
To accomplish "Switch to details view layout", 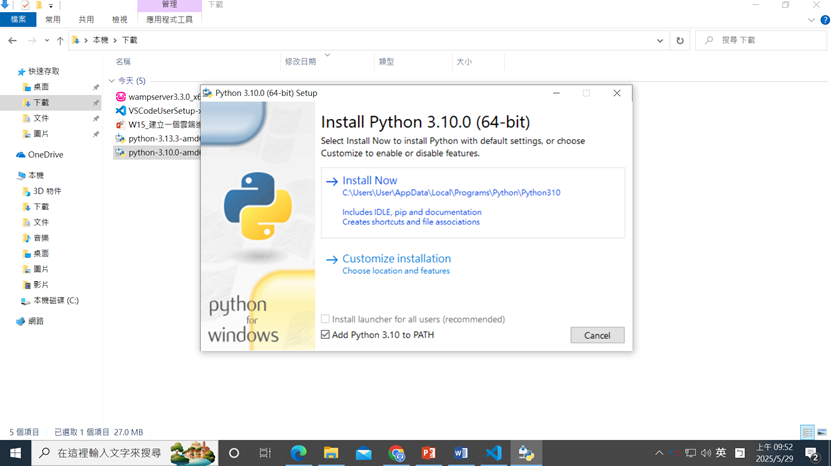I will [807, 432].
